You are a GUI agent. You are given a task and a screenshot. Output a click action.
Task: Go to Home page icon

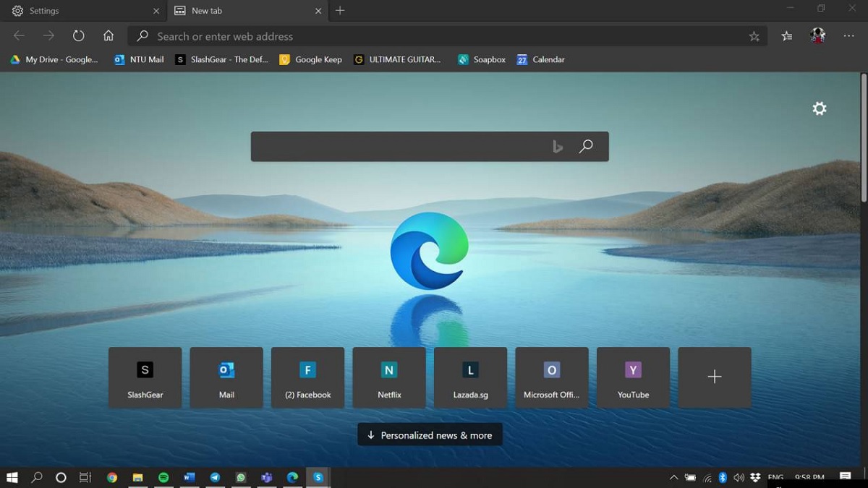click(x=109, y=36)
